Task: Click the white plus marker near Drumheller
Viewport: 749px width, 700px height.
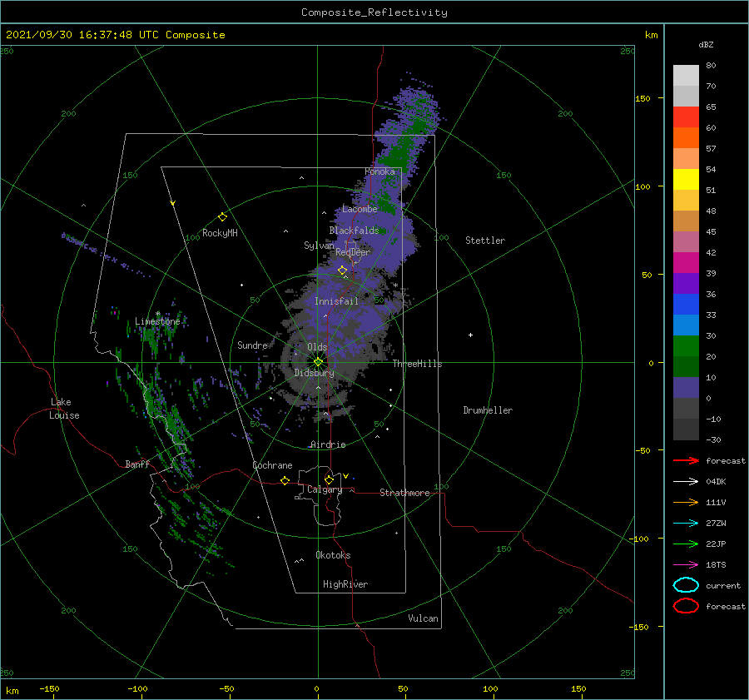Action: pyautogui.click(x=470, y=335)
